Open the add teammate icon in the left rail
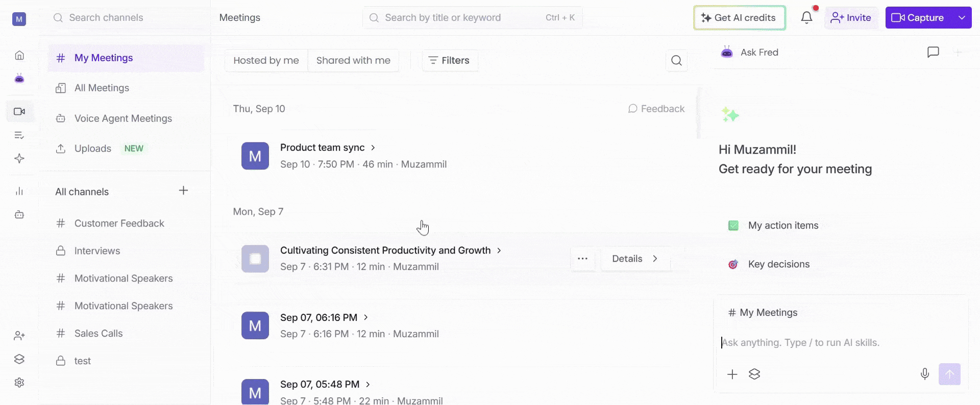 click(x=19, y=336)
